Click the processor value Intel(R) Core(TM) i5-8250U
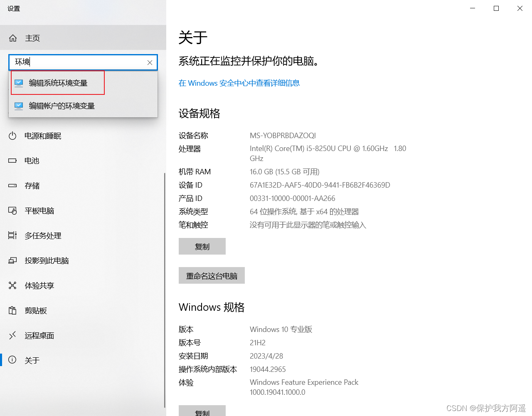The height and width of the screenshot is (416, 532). (328, 153)
